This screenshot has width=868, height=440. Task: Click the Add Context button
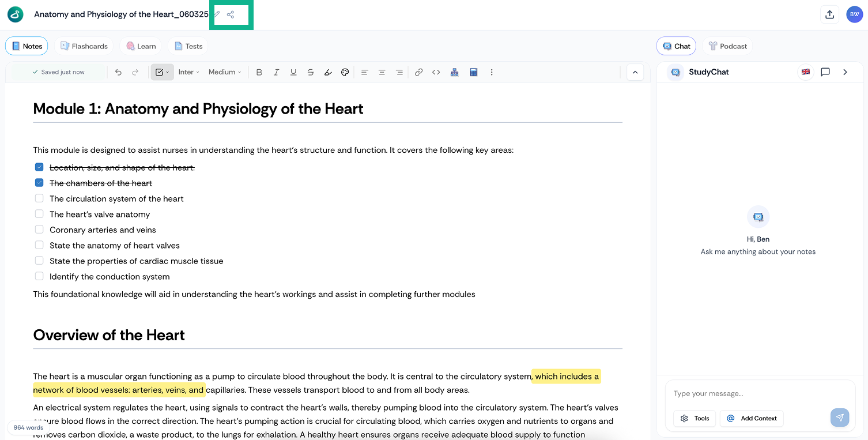coord(752,418)
